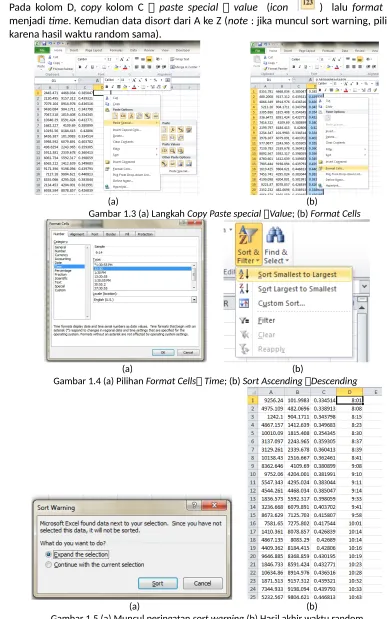387x619 pixels.
Task: Select the highlighted Time category
Action: tap(69, 266)
